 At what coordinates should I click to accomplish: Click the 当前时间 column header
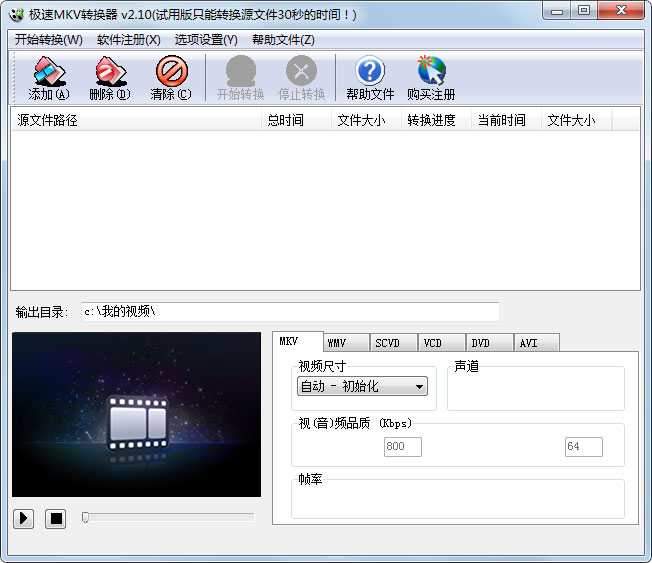pos(507,121)
